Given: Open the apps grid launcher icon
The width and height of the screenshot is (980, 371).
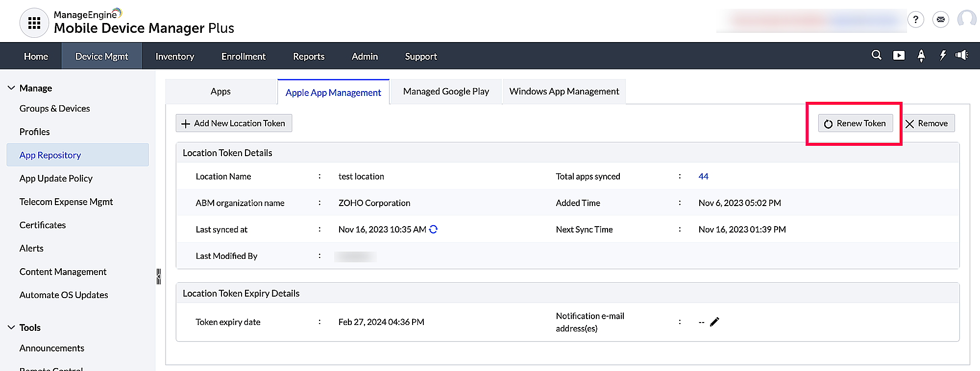Looking at the screenshot, I should tap(34, 23).
